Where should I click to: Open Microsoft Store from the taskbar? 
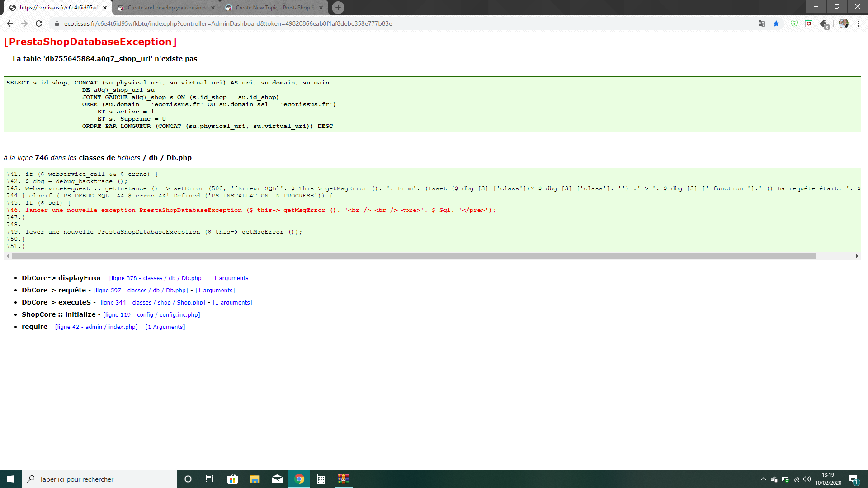[x=233, y=479]
